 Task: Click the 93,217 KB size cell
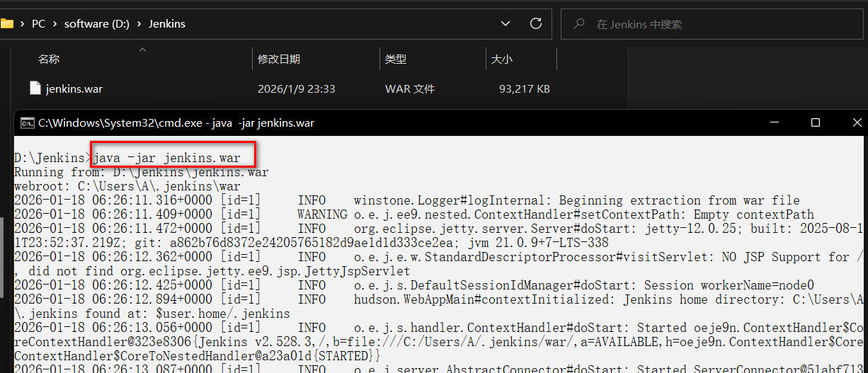[x=525, y=89]
